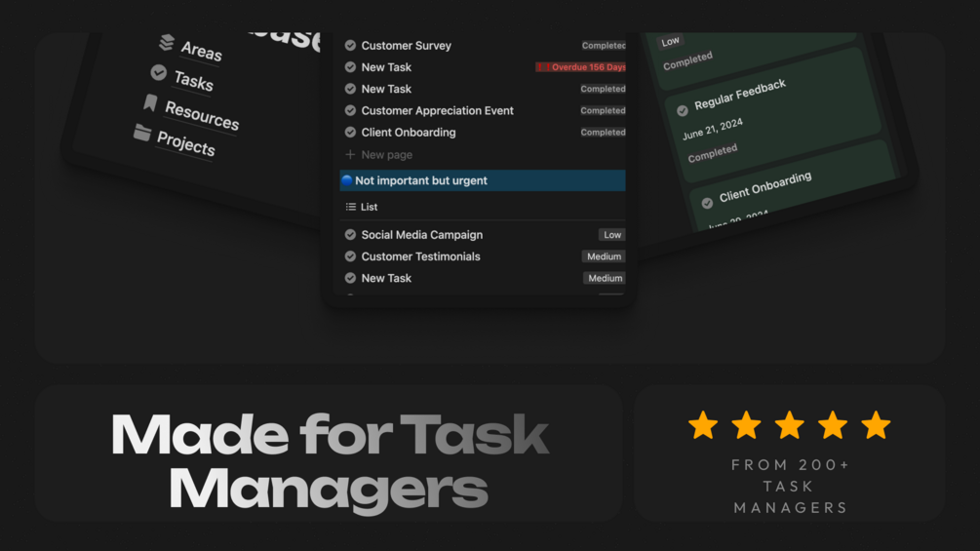Viewport: 980px width, 551px height.
Task: Open Projects in the left tablet
Action: point(185,143)
